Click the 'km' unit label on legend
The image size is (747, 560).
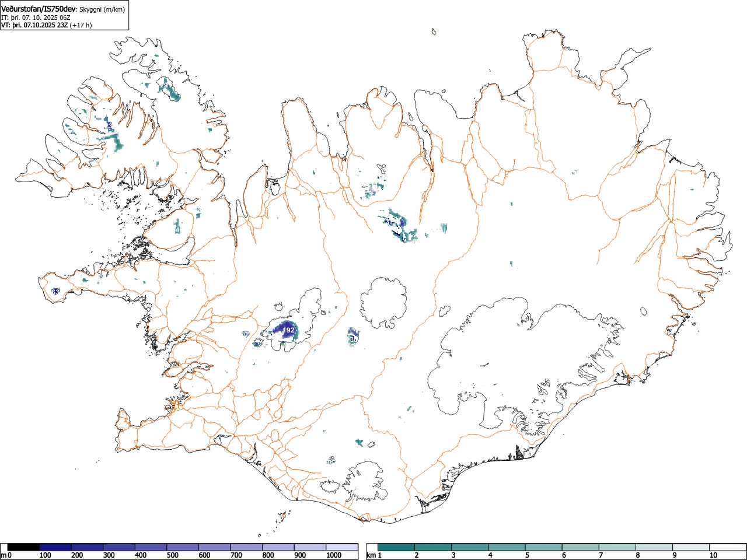(371, 556)
